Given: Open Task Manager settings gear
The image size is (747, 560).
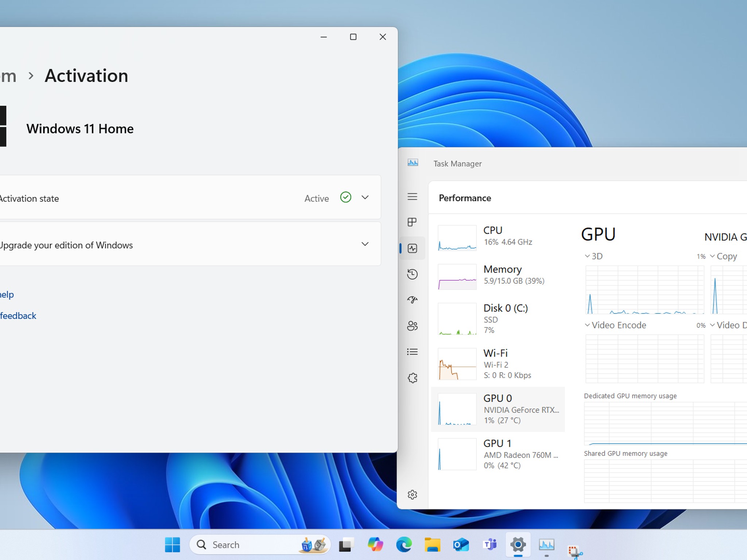Looking at the screenshot, I should (x=412, y=495).
